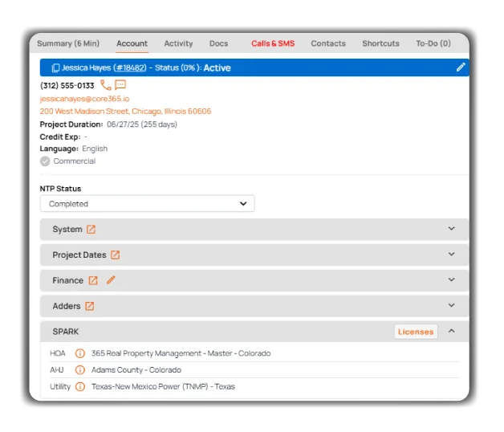Screen dimensions: 504x432
Task: Show AHJ info icon details
Action: point(80,370)
